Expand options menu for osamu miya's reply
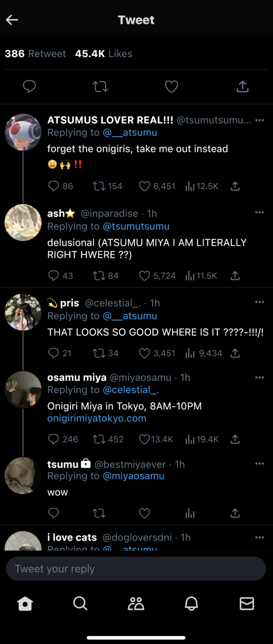Viewport: 273px width, 644px height. tap(260, 378)
